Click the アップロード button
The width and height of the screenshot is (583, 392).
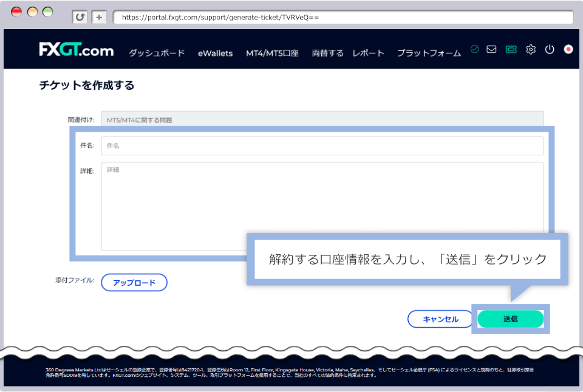[134, 283]
